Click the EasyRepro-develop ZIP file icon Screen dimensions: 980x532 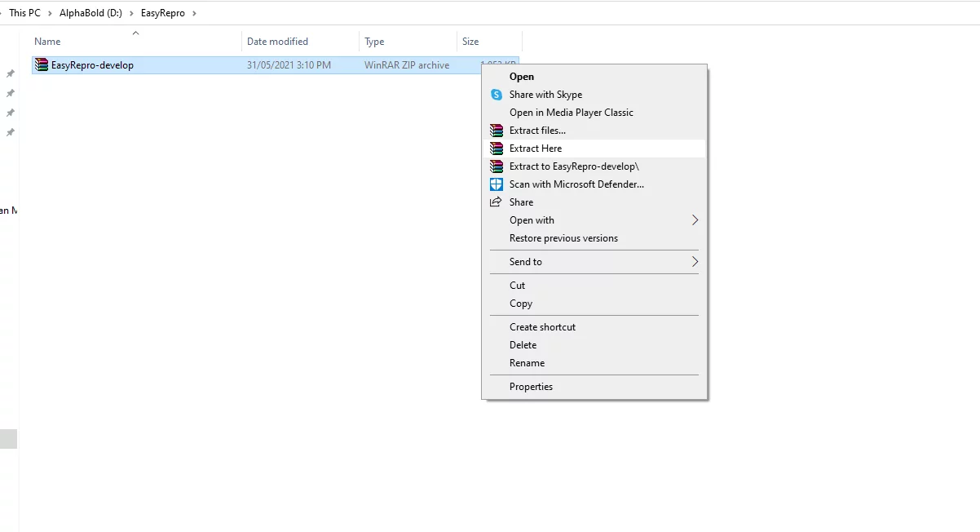click(42, 65)
